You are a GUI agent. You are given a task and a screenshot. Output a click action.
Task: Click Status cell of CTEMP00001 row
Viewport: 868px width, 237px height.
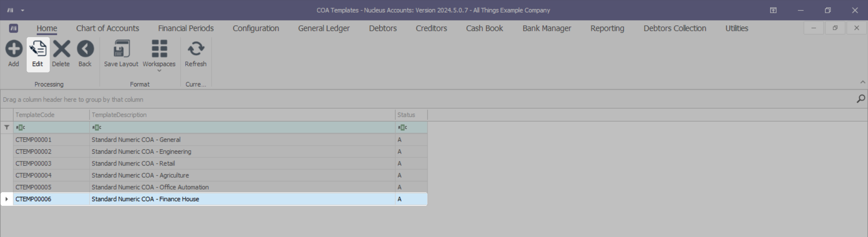[411, 140]
